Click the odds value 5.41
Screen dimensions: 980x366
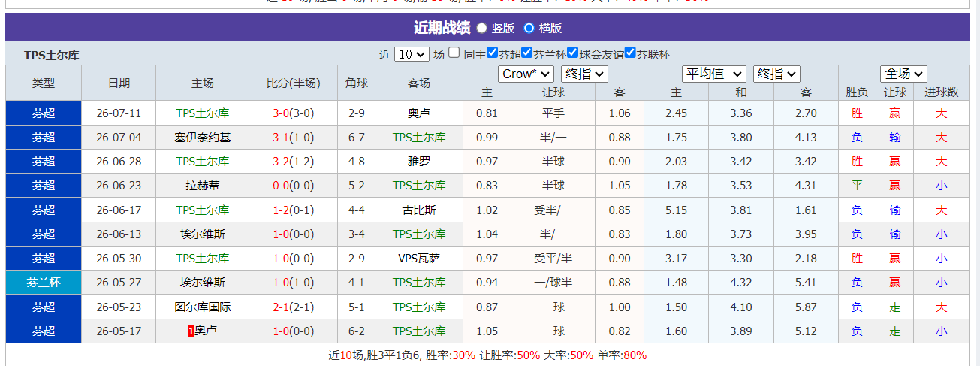pyautogui.click(x=806, y=283)
